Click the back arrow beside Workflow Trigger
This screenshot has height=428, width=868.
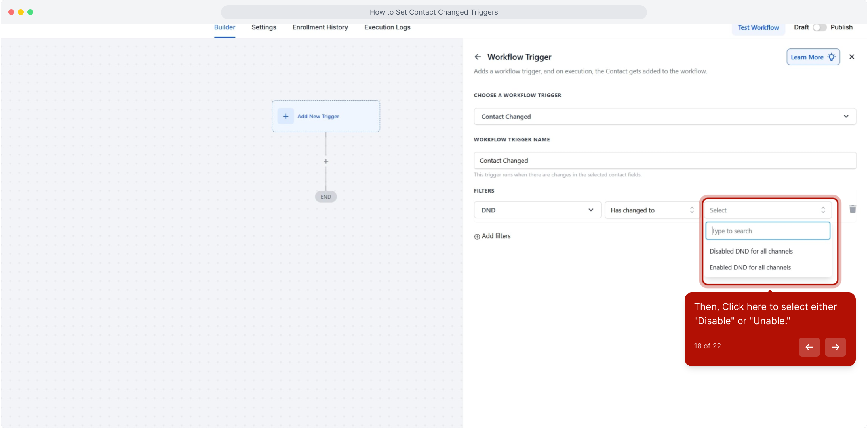[478, 57]
